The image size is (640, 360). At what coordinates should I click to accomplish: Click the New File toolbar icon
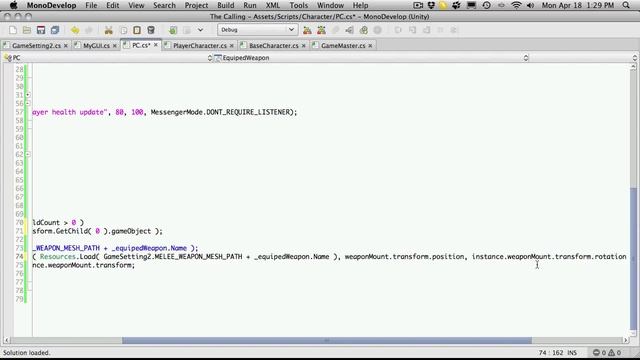pyautogui.click(x=13, y=30)
